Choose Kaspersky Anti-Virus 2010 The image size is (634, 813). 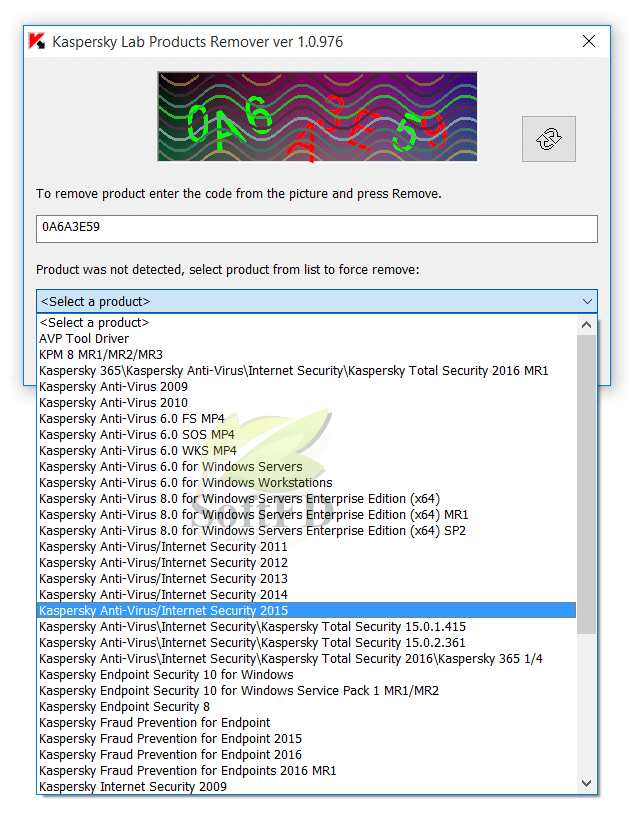click(306, 403)
